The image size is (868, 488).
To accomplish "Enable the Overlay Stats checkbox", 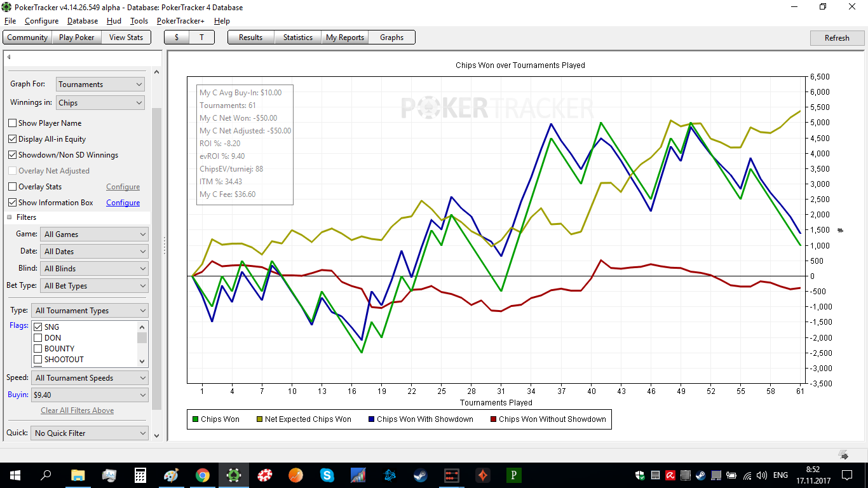I will click(x=12, y=187).
